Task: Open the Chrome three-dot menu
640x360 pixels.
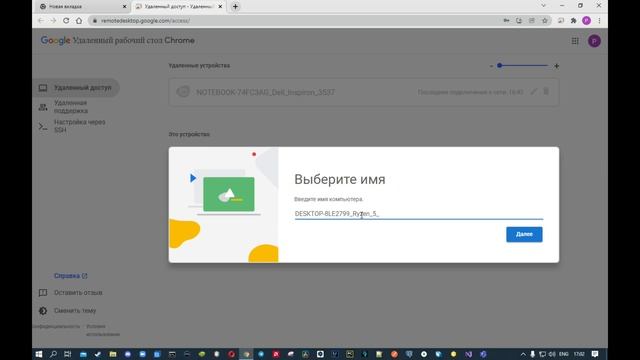Action: point(599,20)
